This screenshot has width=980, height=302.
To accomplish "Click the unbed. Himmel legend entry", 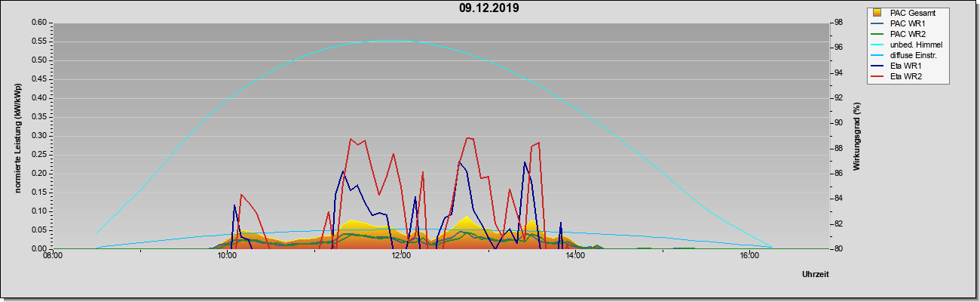I will click(907, 45).
